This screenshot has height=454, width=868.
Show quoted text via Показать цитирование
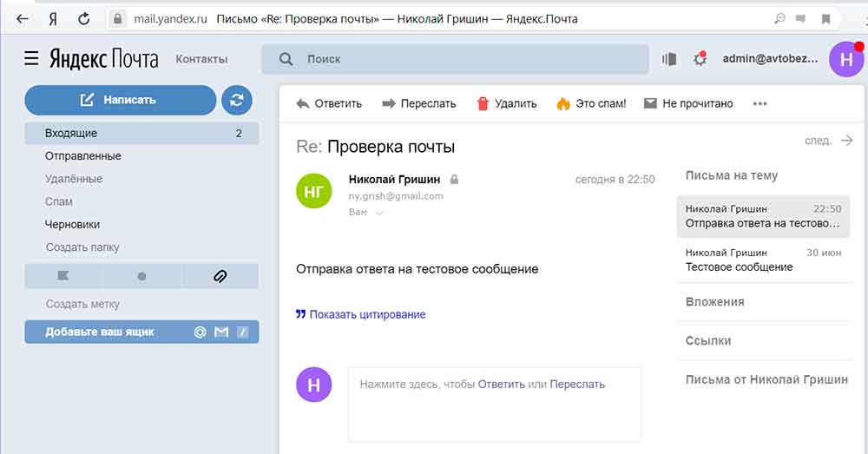[360, 314]
